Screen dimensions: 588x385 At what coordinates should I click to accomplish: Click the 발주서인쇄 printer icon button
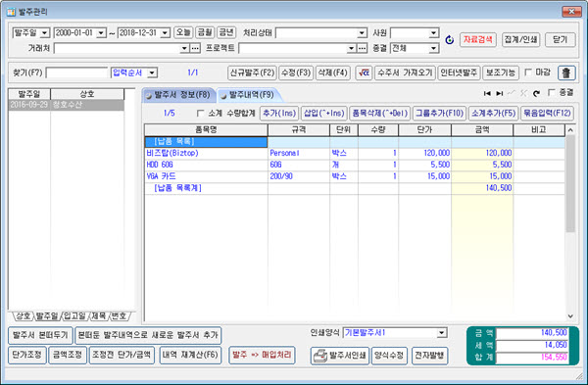pyautogui.click(x=340, y=356)
